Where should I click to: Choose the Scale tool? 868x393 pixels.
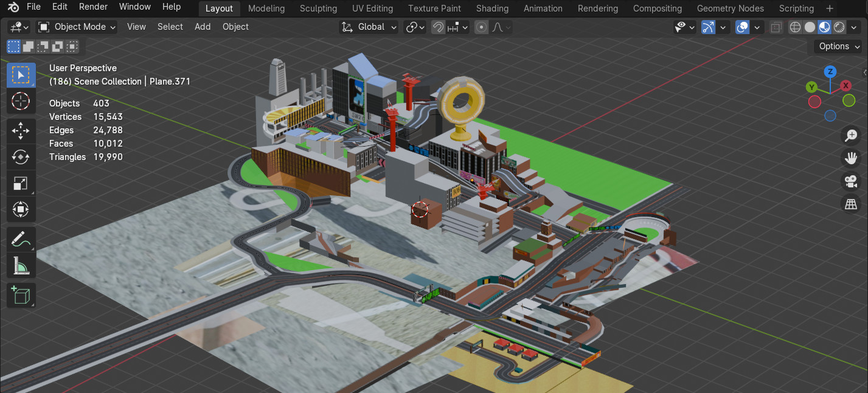(21, 183)
